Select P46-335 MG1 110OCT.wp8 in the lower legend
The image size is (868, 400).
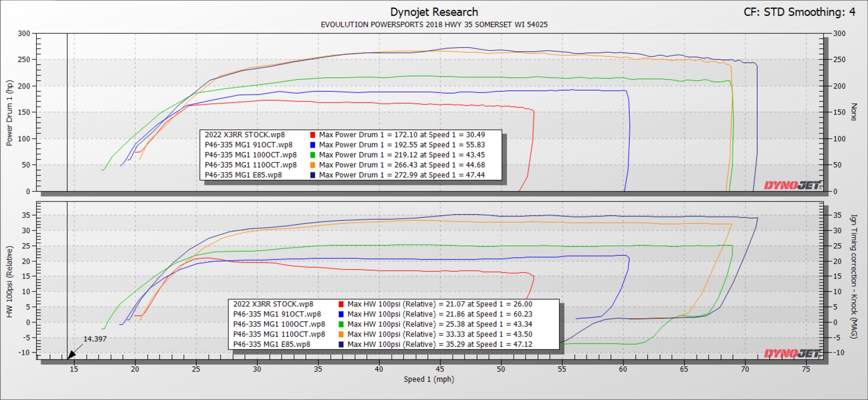click(279, 334)
